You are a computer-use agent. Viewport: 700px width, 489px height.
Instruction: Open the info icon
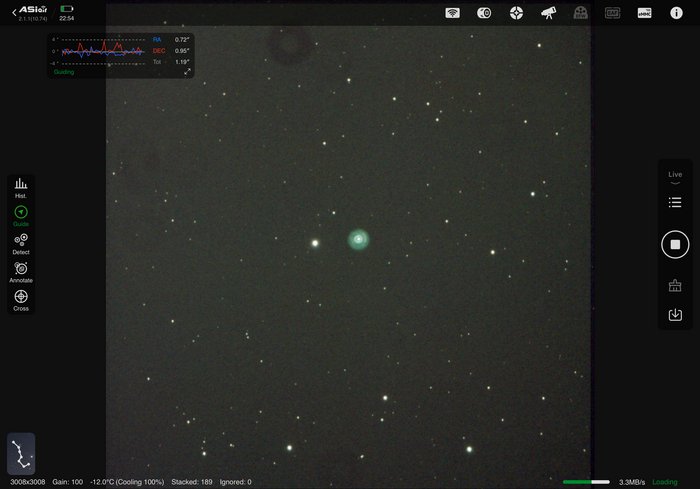676,13
